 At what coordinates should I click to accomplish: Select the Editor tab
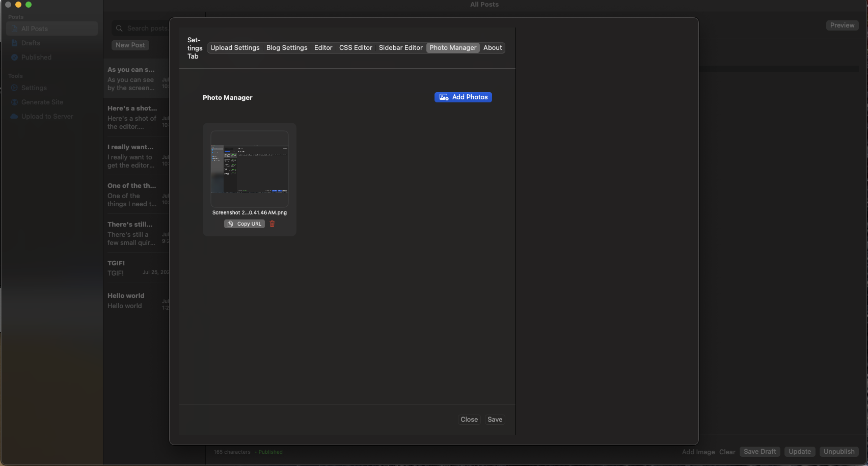pos(323,48)
